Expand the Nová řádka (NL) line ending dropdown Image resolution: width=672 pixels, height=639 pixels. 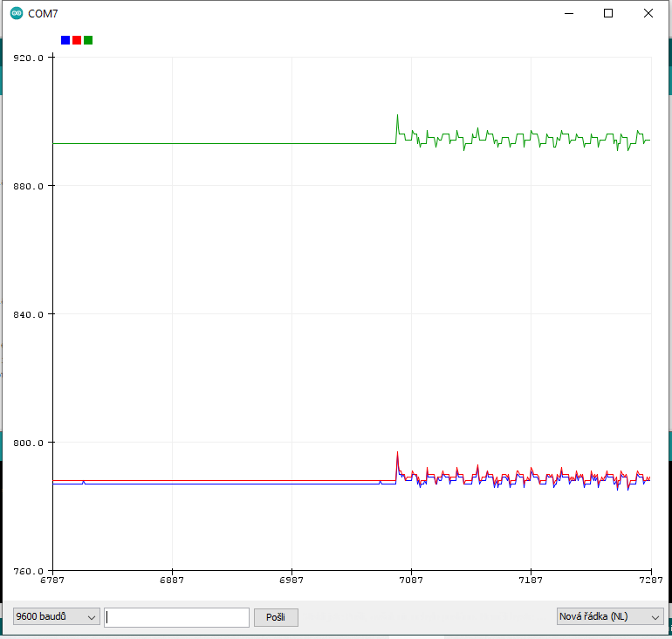(x=610, y=617)
